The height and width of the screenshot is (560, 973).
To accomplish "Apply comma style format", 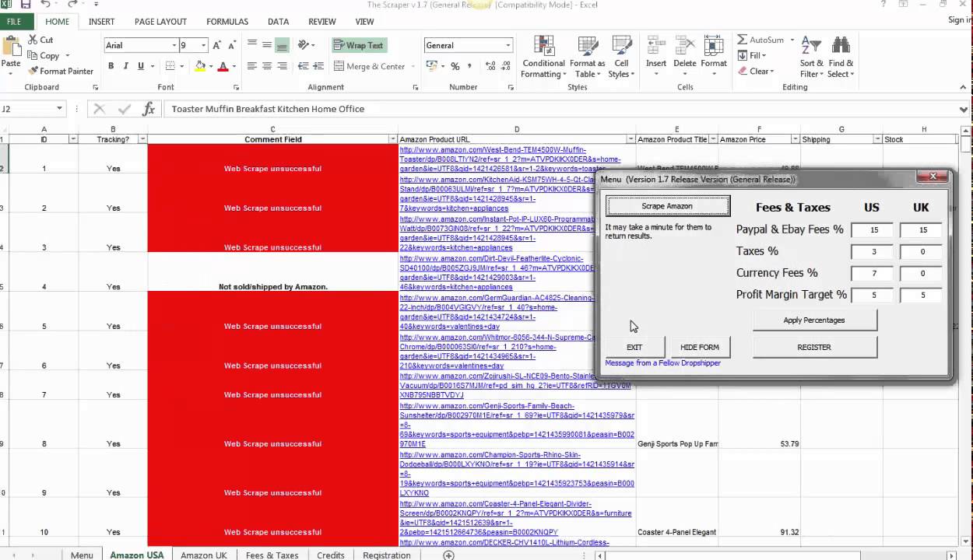I will tap(471, 66).
